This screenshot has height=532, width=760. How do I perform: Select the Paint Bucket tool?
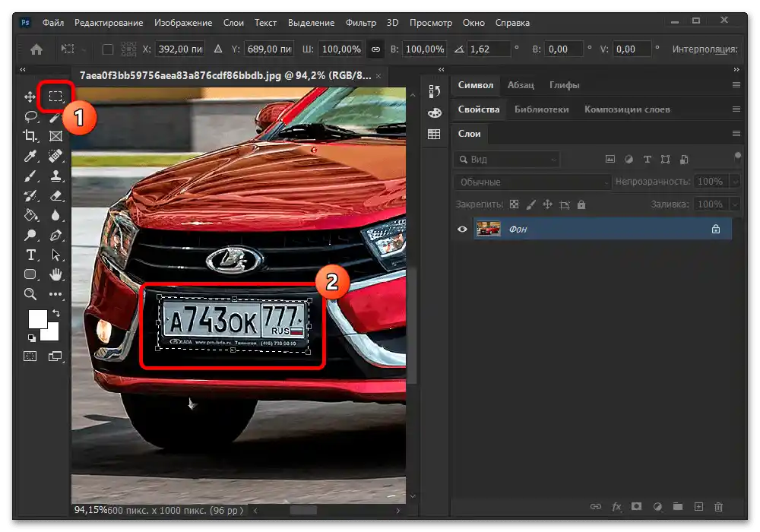tap(30, 216)
